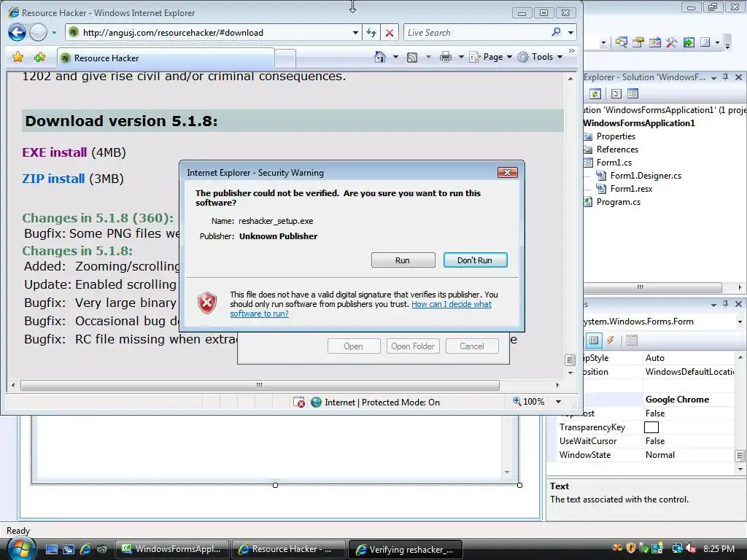Select the WindowState property row
This screenshot has width=747, height=560.
pyautogui.click(x=645, y=455)
